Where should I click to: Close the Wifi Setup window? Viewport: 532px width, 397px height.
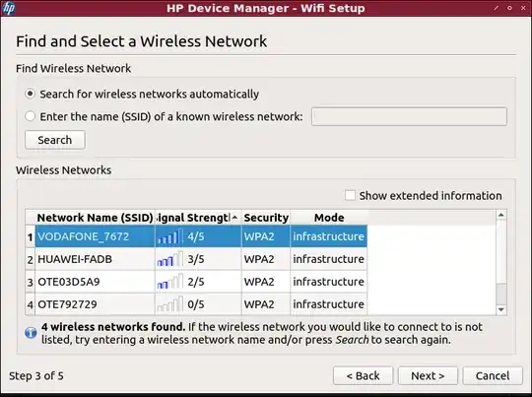pos(523,8)
